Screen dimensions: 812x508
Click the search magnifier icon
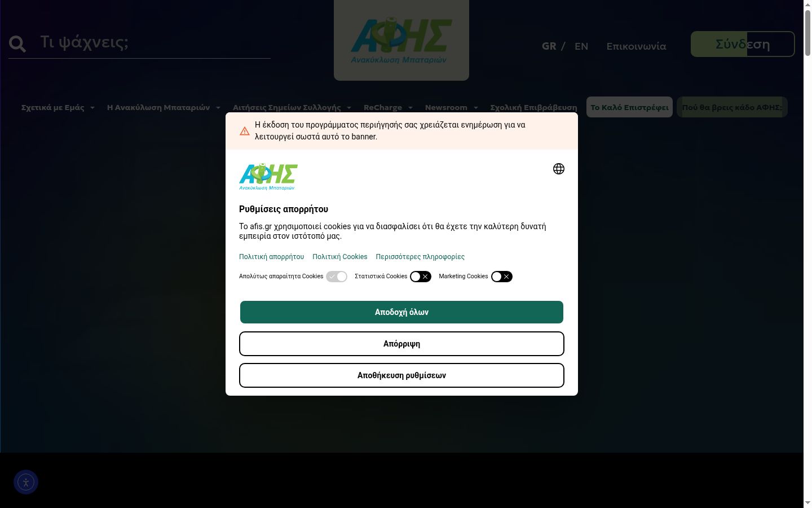pos(17,43)
